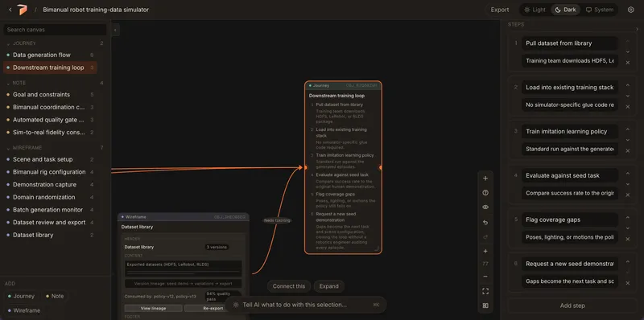Focus the Search canvas field

coord(55,30)
